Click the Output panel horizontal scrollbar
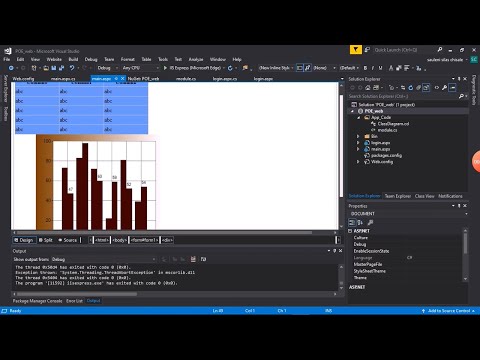Image resolution: width=480 pixels, height=360 pixels. 77,294
